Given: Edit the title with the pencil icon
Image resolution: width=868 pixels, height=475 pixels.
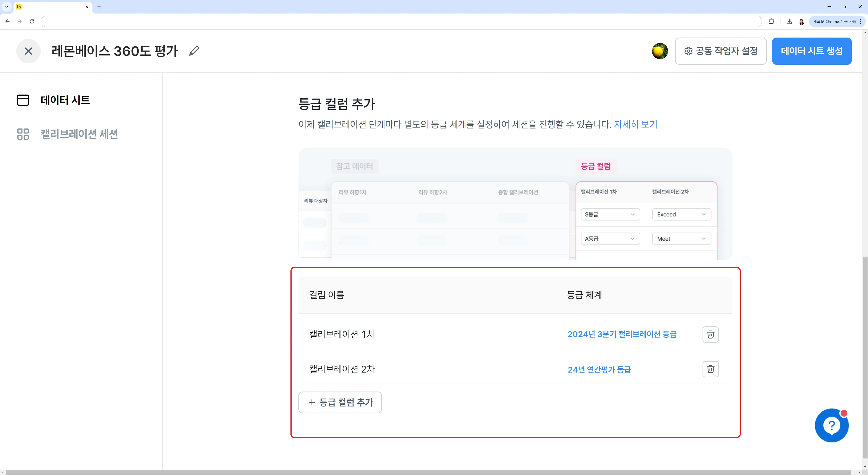Looking at the screenshot, I should click(x=194, y=51).
